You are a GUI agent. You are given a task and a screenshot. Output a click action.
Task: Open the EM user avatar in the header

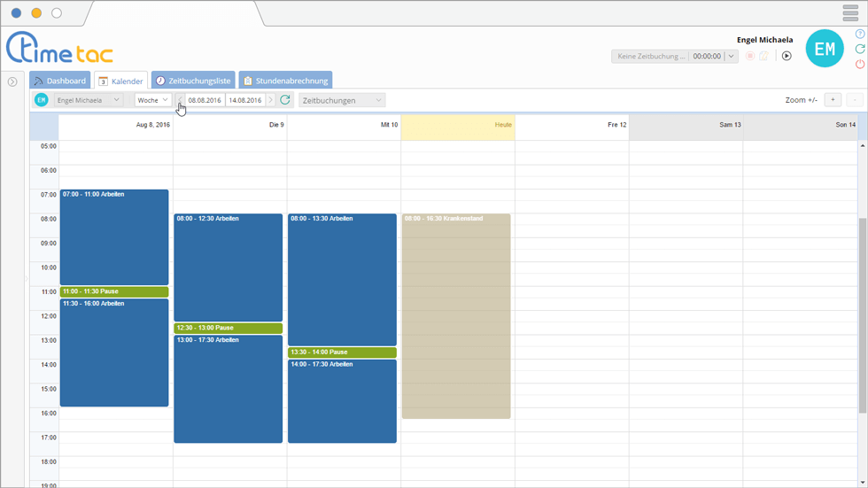click(825, 49)
